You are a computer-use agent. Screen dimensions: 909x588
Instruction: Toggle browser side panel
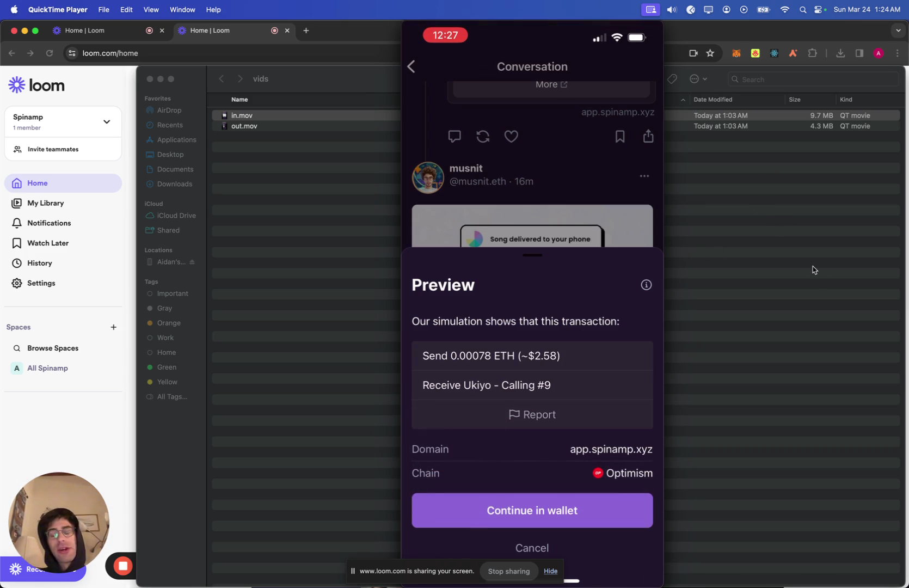(859, 53)
